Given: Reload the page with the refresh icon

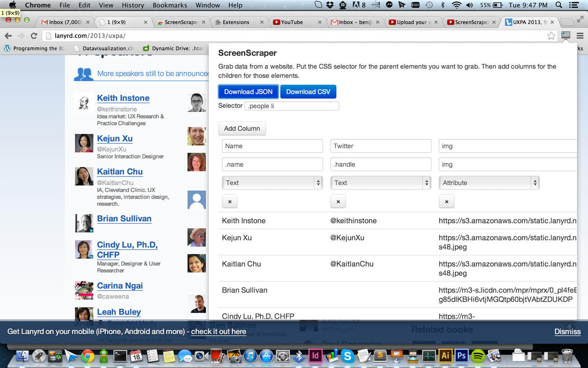Looking at the screenshot, I should click(x=34, y=36).
